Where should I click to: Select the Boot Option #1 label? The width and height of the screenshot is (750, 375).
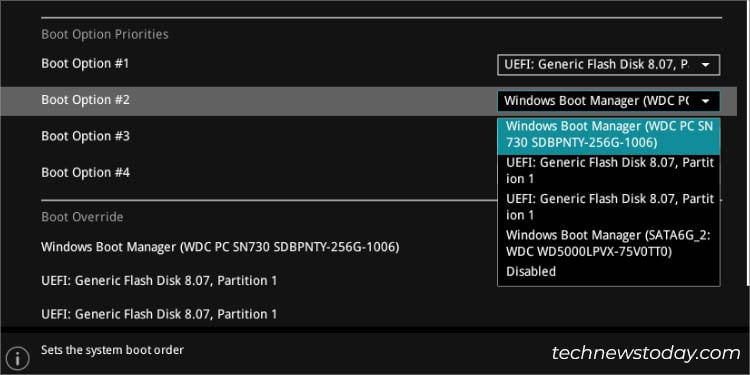(x=85, y=64)
